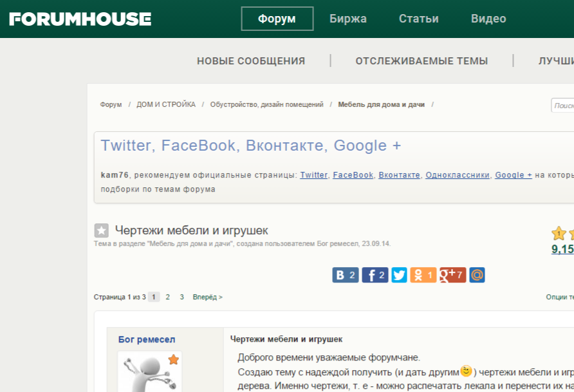Share thread via Google+ icon
Viewport: 574px width, 392px height.
coord(453,275)
